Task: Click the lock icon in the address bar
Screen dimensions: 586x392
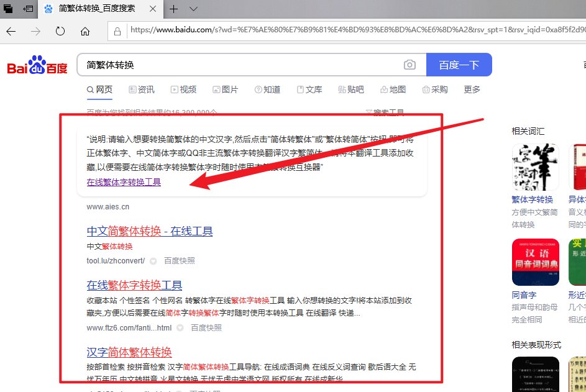Action: (117, 30)
